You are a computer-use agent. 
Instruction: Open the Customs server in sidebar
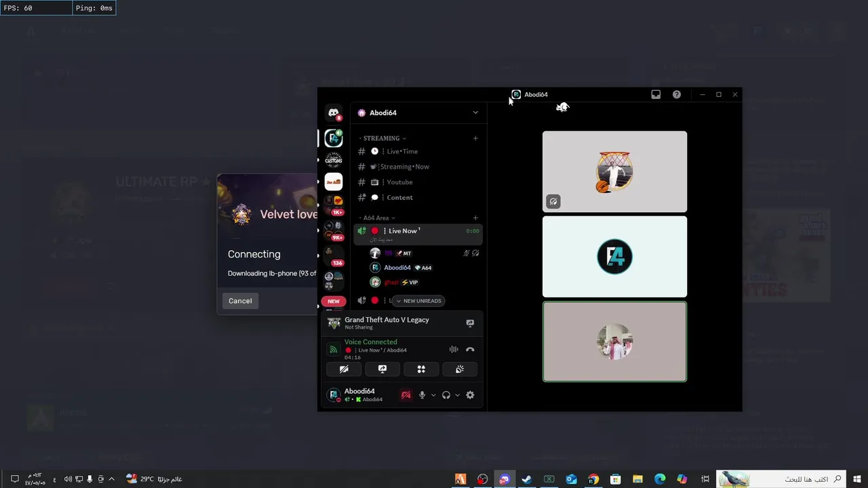334,160
